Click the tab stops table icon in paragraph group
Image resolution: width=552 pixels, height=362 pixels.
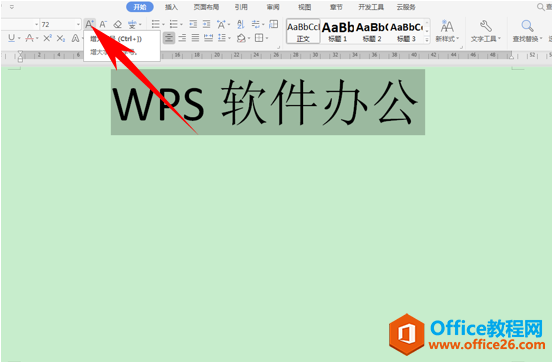[274, 24]
